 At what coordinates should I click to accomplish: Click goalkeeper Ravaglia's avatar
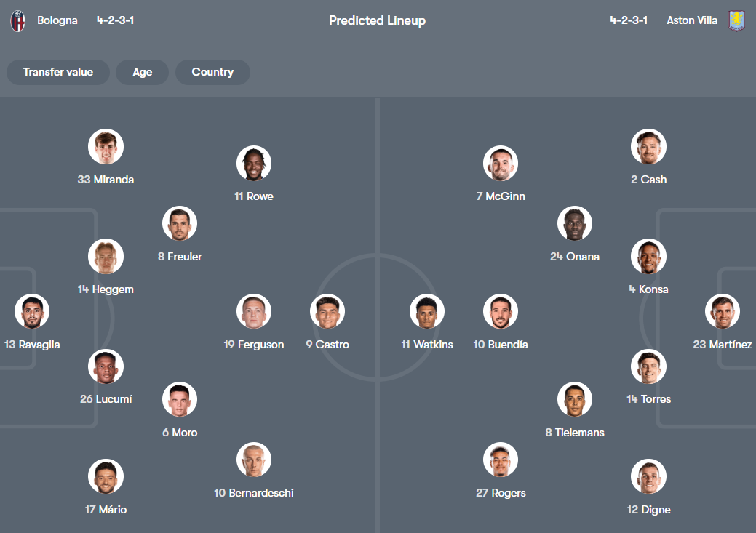coord(32,312)
